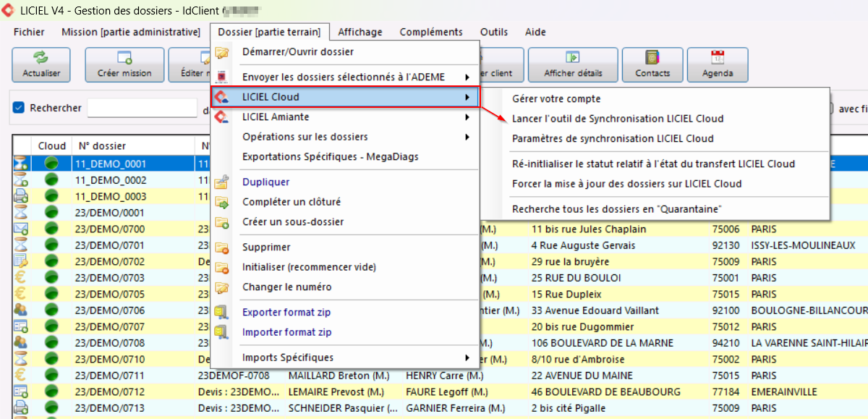Expand the LICIEL Cloud submenu entry
The width and height of the screenshot is (868, 419).
(345, 97)
